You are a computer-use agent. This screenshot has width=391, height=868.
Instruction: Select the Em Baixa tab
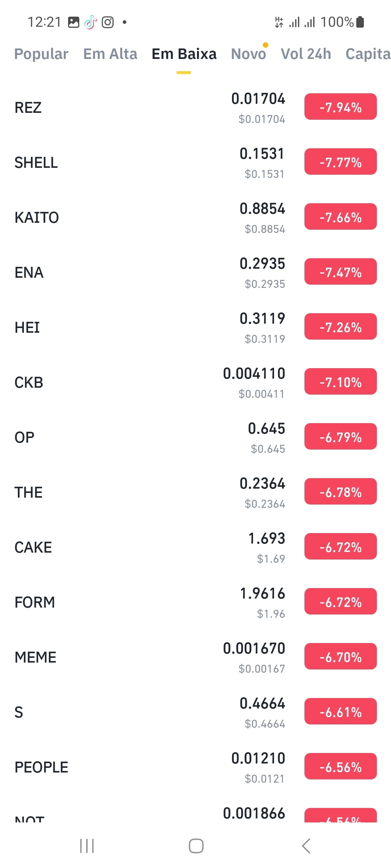coord(184,54)
